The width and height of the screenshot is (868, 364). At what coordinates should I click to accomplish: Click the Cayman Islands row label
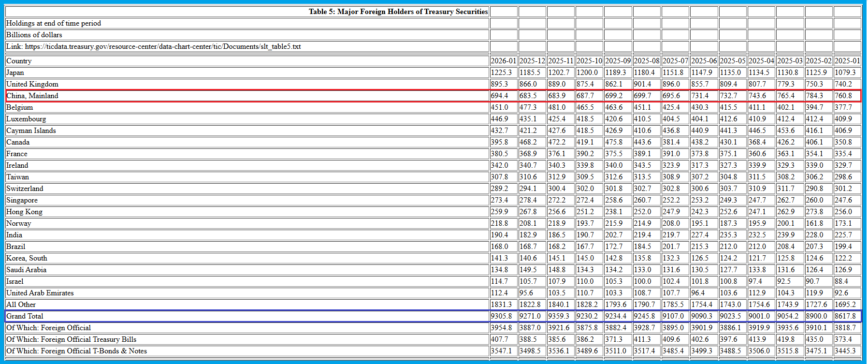click(x=31, y=131)
